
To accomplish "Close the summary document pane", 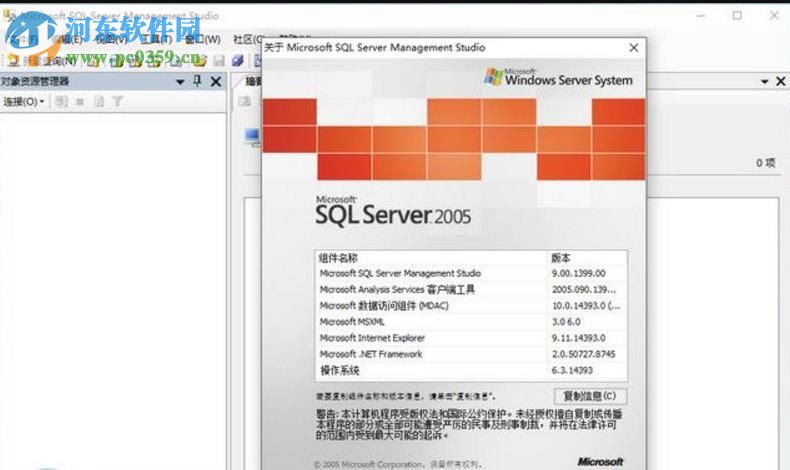I will 781,82.
